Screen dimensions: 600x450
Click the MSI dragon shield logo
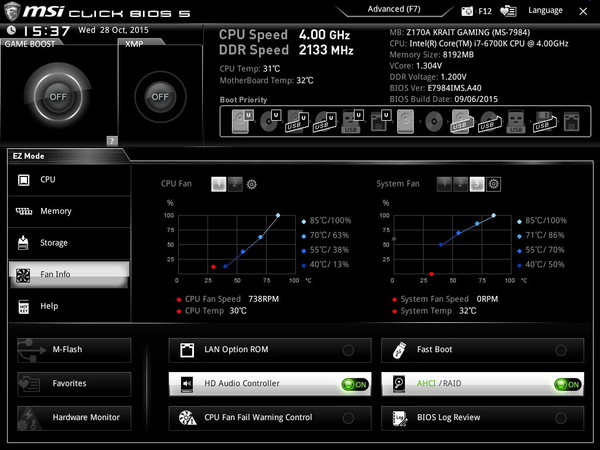click(x=12, y=11)
